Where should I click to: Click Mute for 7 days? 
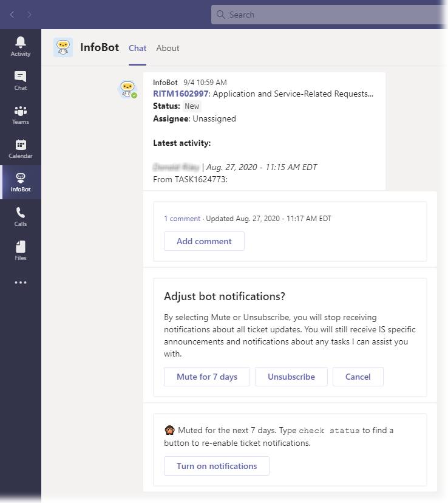(207, 377)
